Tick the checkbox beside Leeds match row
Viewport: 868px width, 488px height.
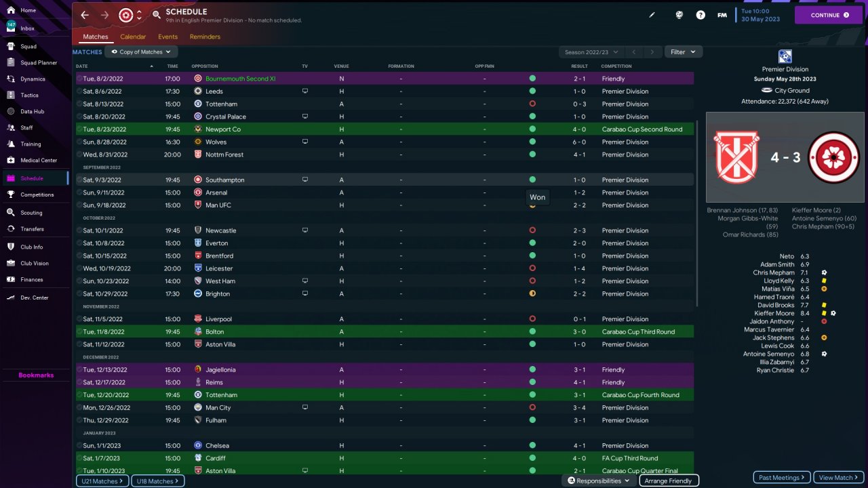tap(79, 91)
